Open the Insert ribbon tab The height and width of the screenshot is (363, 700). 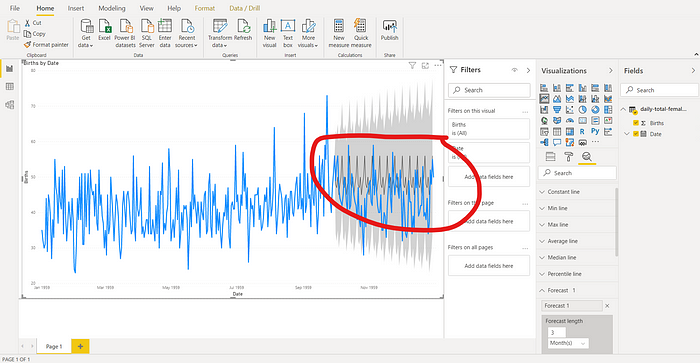(76, 8)
